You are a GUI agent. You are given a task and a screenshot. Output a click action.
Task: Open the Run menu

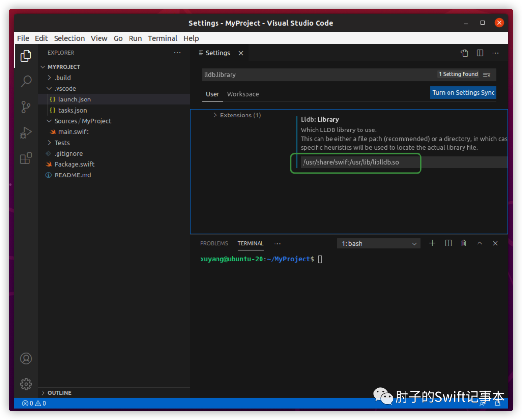(x=135, y=38)
